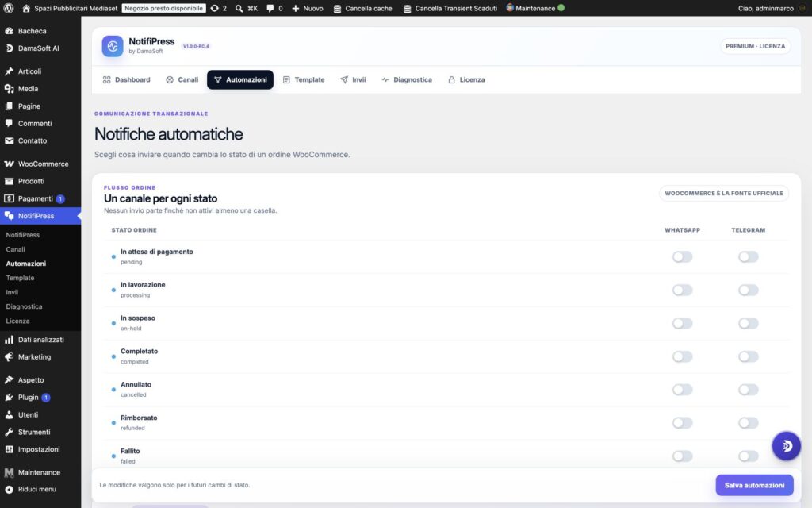Screen dimensions: 812x508
Task: Click the comments bubble icon in admin bar
Action: click(270, 8)
